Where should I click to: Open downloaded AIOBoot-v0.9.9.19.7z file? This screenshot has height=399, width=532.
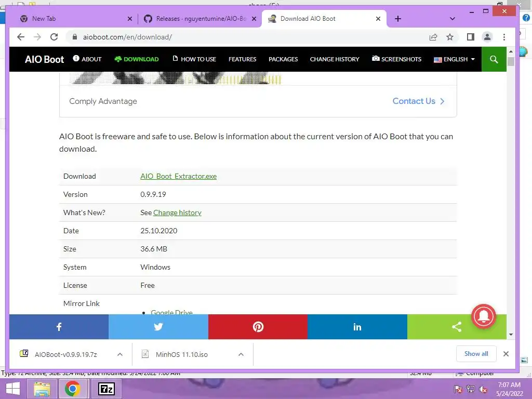tap(66, 354)
